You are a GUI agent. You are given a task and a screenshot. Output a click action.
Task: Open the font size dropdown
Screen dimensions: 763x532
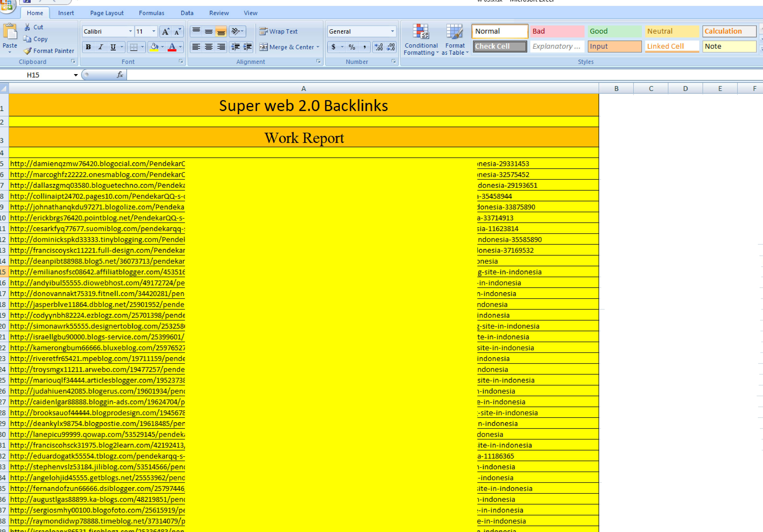pyautogui.click(x=154, y=31)
